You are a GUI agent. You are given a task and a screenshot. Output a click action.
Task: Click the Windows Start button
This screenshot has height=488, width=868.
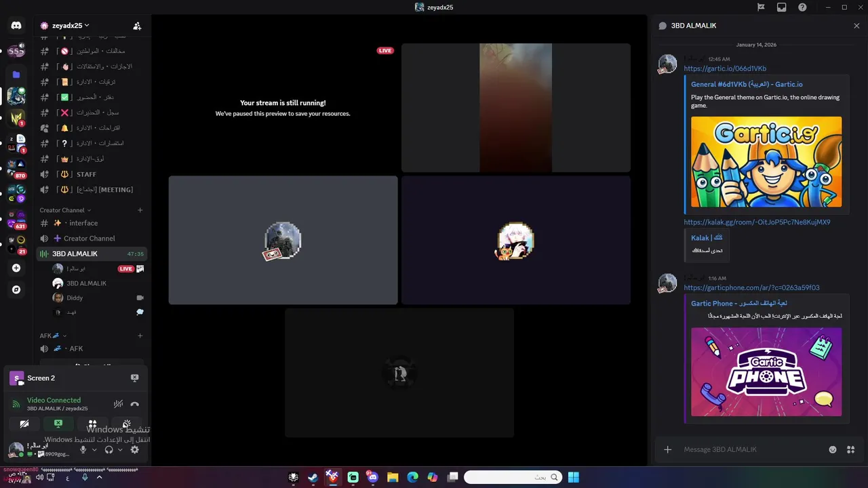click(573, 477)
